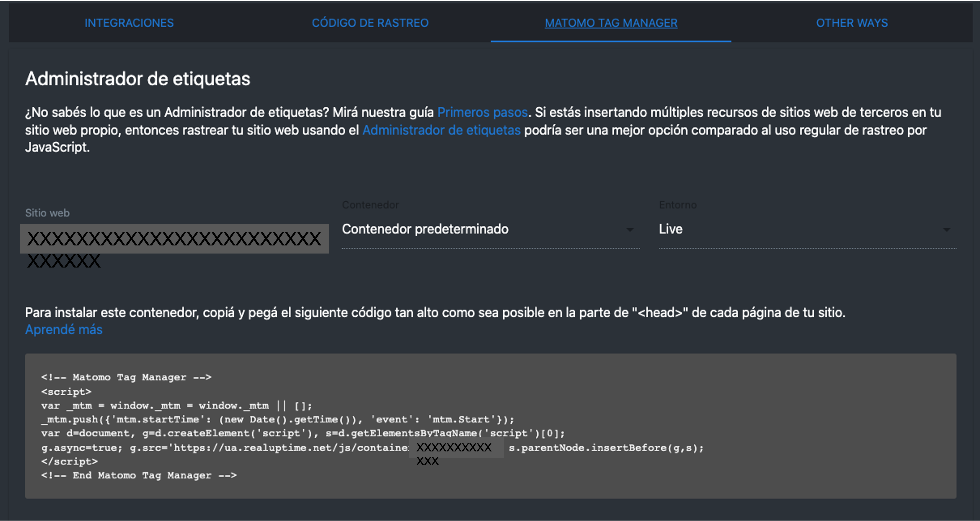Image resolution: width=980 pixels, height=521 pixels.
Task: Follow the Administrador de etiquetas link
Action: (441, 130)
